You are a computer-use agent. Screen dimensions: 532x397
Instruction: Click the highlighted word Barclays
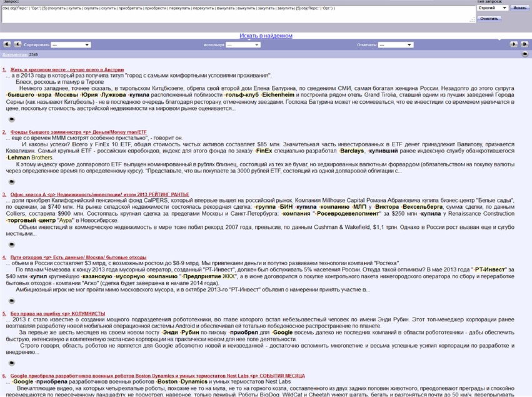click(x=352, y=151)
